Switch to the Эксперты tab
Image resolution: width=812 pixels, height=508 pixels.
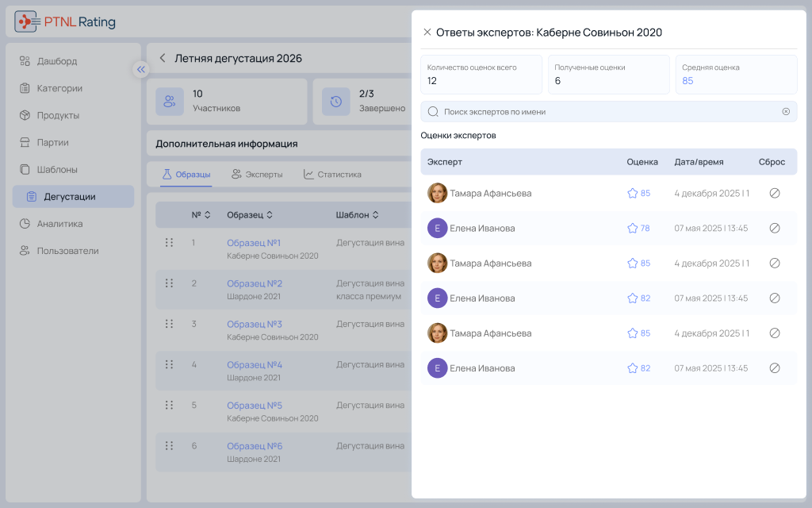coord(257,174)
